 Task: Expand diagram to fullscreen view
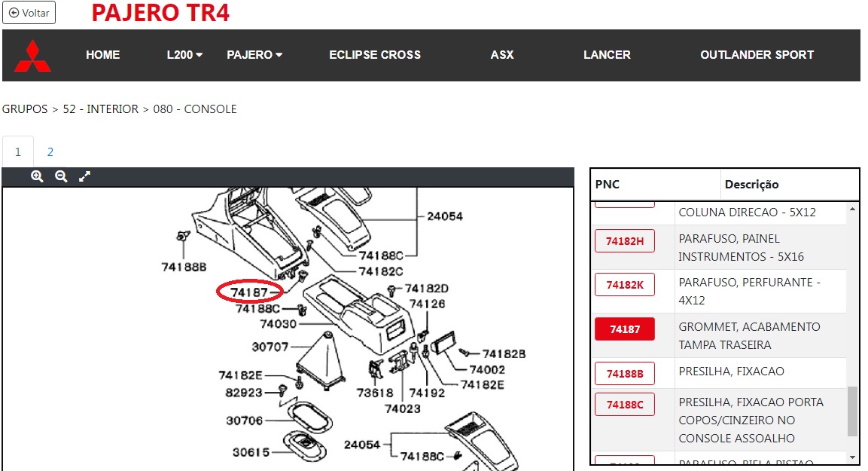pyautogui.click(x=85, y=176)
